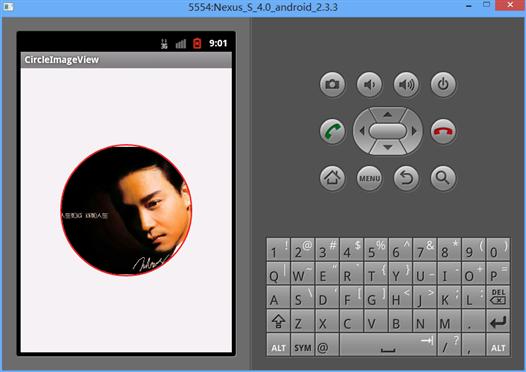Click the S key
The height and width of the screenshot is (372, 526).
[x=303, y=297]
